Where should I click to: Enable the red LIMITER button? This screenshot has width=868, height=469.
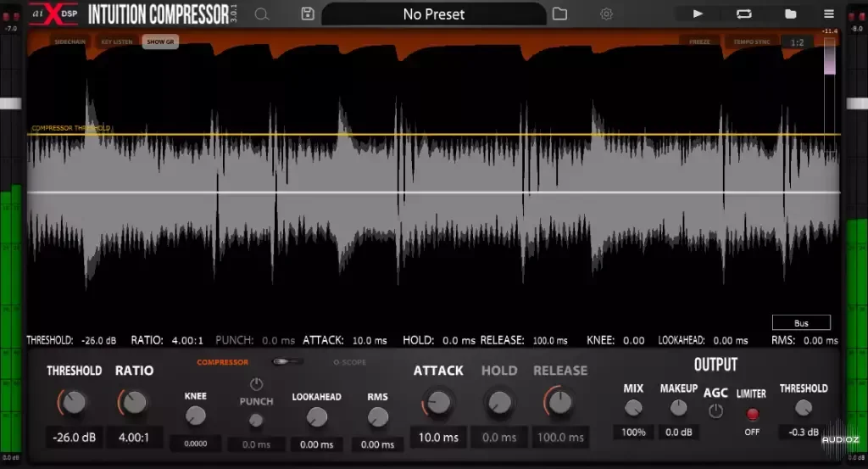pyautogui.click(x=752, y=414)
